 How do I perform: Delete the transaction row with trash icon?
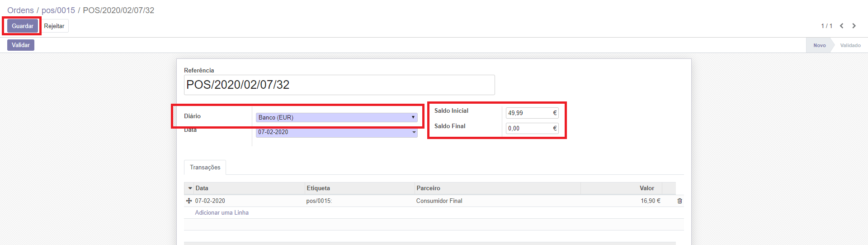click(679, 201)
